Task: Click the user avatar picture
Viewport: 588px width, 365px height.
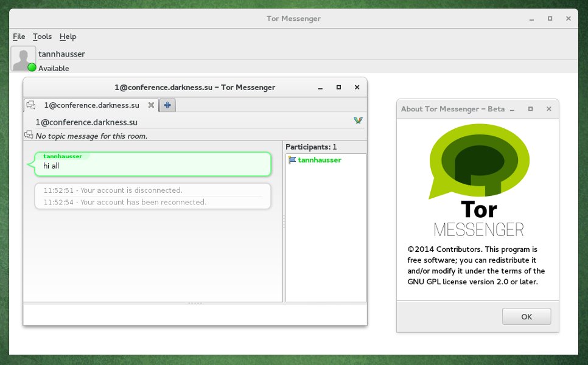Action: [x=23, y=58]
